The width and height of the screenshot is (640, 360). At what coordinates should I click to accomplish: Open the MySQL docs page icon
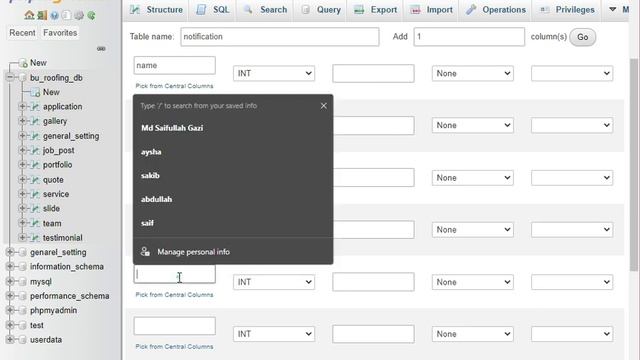(x=67, y=16)
